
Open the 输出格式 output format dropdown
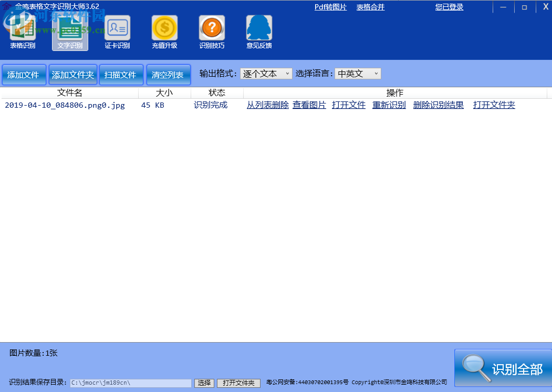coord(288,74)
